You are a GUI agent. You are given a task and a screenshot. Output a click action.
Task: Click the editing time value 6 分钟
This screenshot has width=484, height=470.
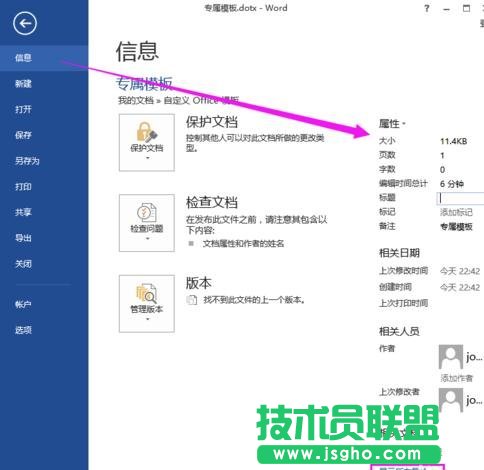coord(452,184)
